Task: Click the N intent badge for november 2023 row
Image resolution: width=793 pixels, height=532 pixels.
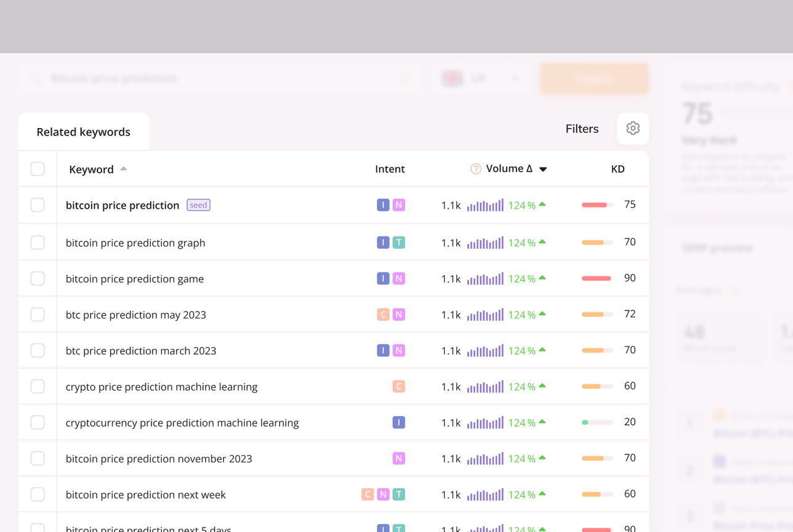Action: coord(399,459)
